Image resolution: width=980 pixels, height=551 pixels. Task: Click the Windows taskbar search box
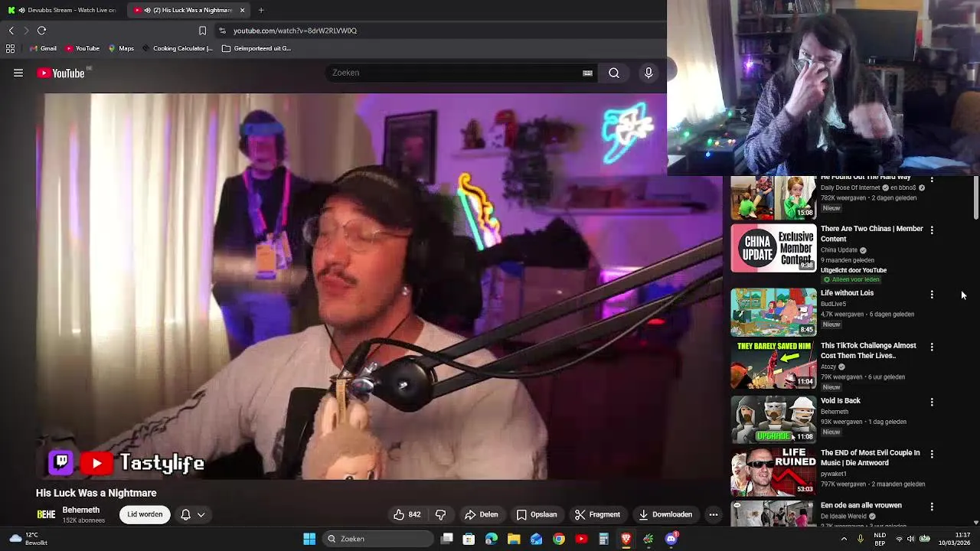(x=377, y=539)
